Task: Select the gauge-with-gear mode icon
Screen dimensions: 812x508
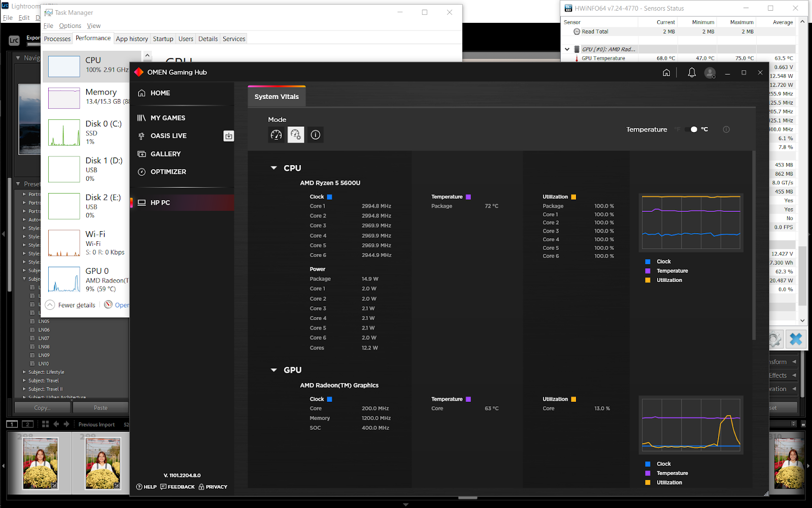Action: tap(296, 135)
